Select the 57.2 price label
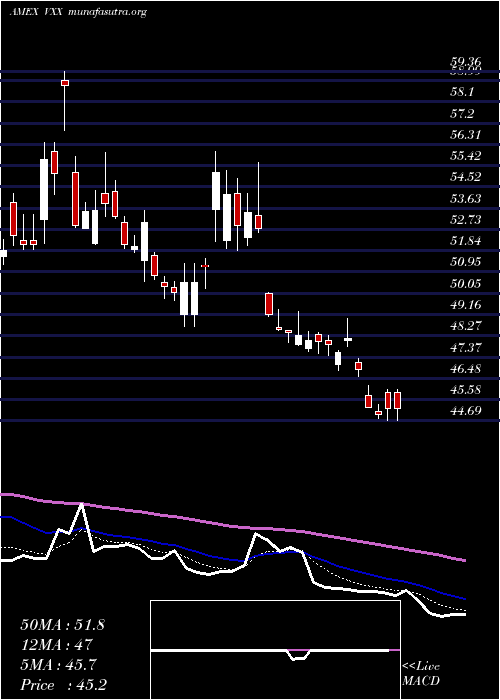Viewport: 500px width, 700px height. coord(463,113)
